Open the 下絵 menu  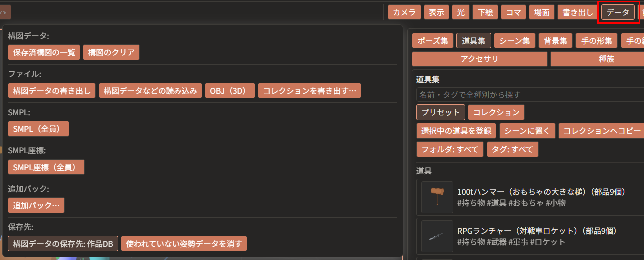[x=485, y=12]
